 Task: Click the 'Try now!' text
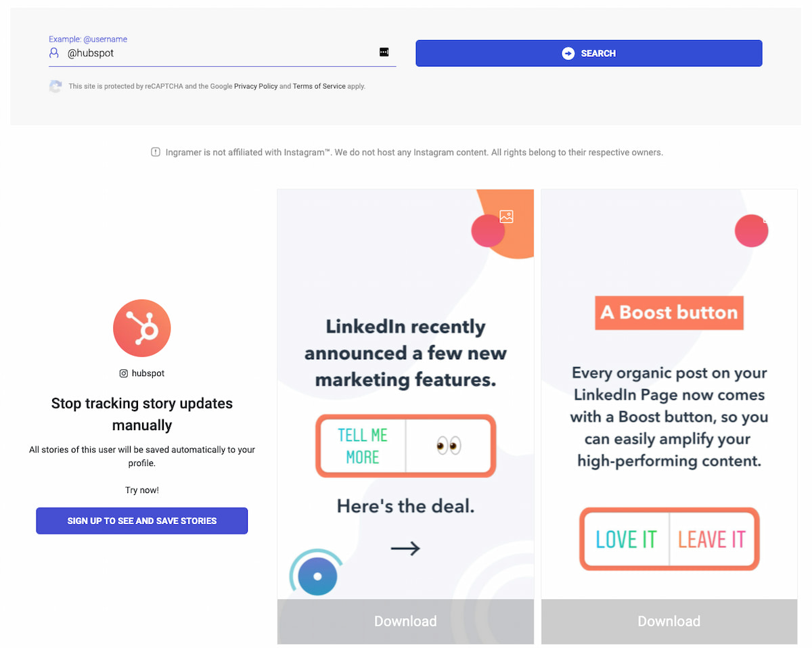click(142, 490)
